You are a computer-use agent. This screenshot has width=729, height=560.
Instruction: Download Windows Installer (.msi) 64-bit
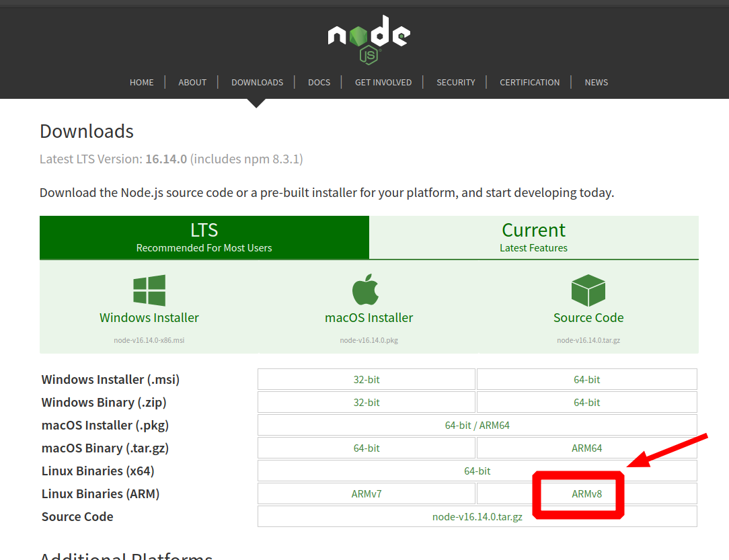[586, 379]
